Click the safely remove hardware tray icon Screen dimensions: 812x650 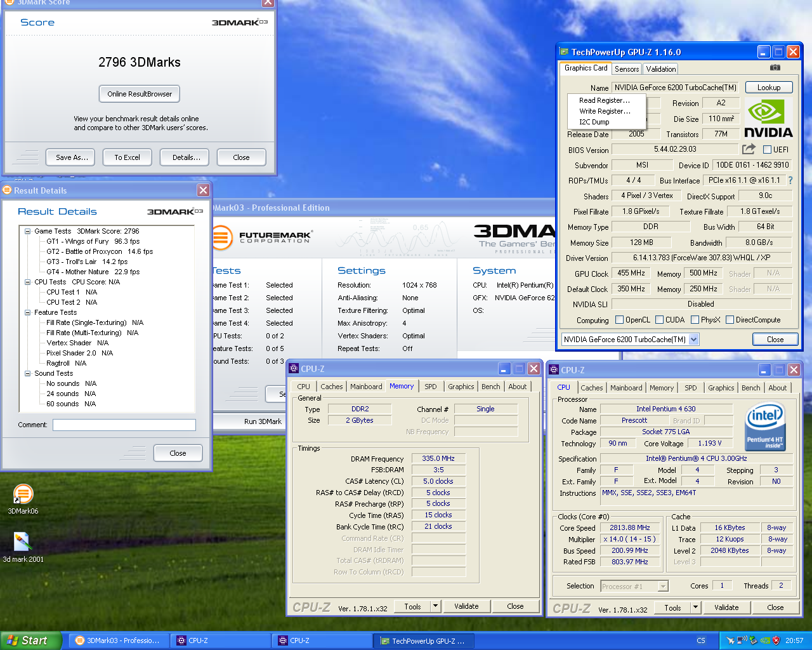[x=753, y=640]
